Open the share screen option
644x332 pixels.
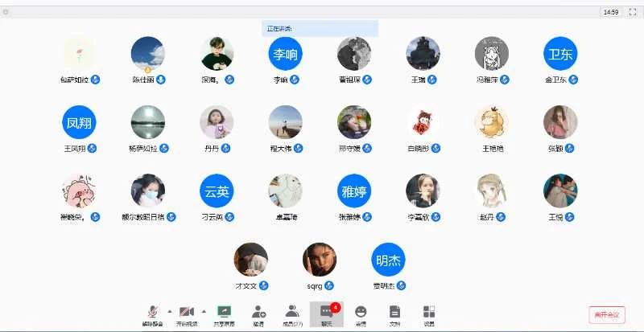(224, 314)
